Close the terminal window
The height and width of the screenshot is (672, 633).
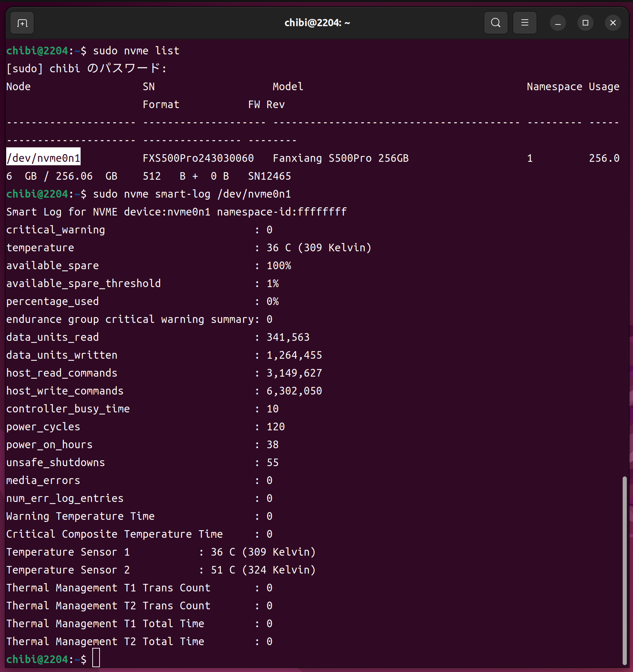coord(613,23)
